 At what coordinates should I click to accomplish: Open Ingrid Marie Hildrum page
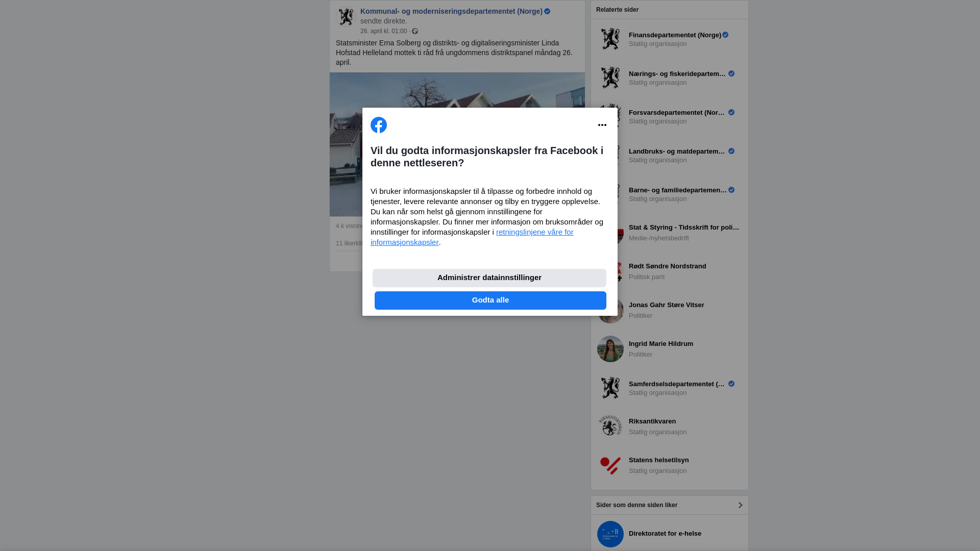click(x=661, y=344)
